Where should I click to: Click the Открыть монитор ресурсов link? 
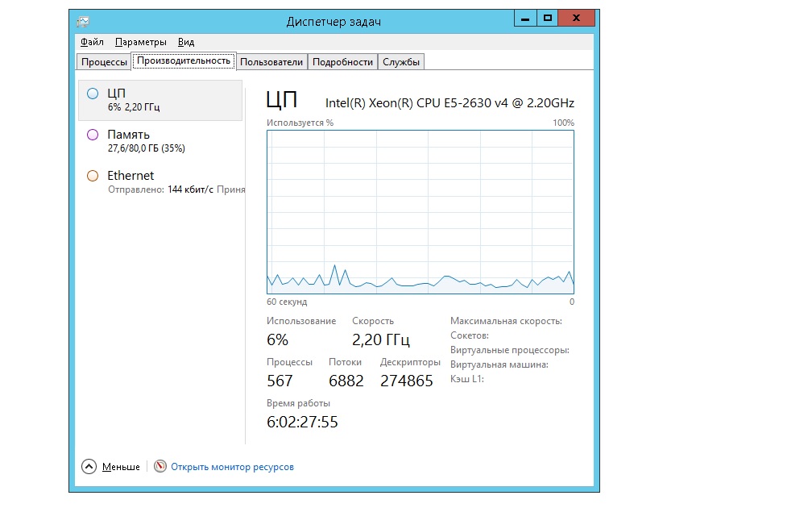pyautogui.click(x=233, y=467)
